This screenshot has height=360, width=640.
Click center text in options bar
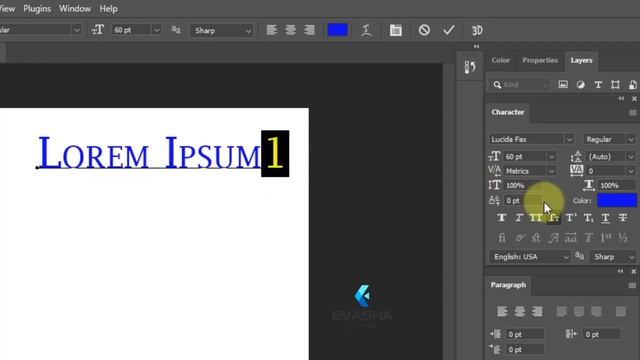coord(291,30)
